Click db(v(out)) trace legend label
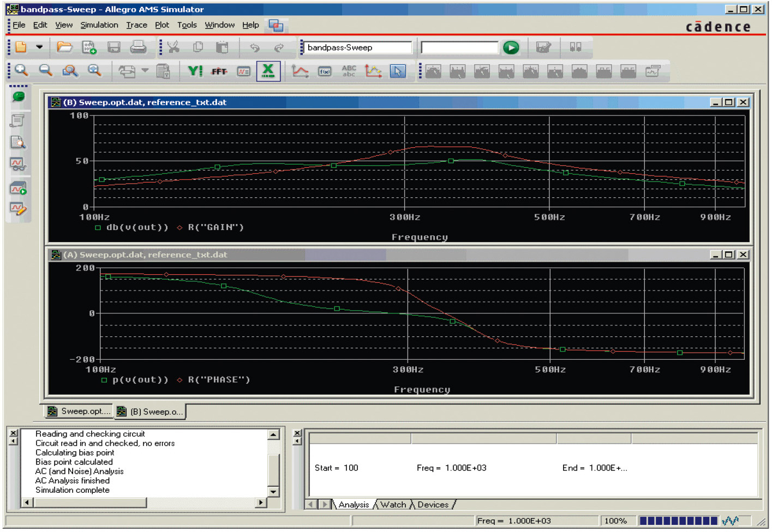This screenshot has height=532, width=772. click(137, 227)
